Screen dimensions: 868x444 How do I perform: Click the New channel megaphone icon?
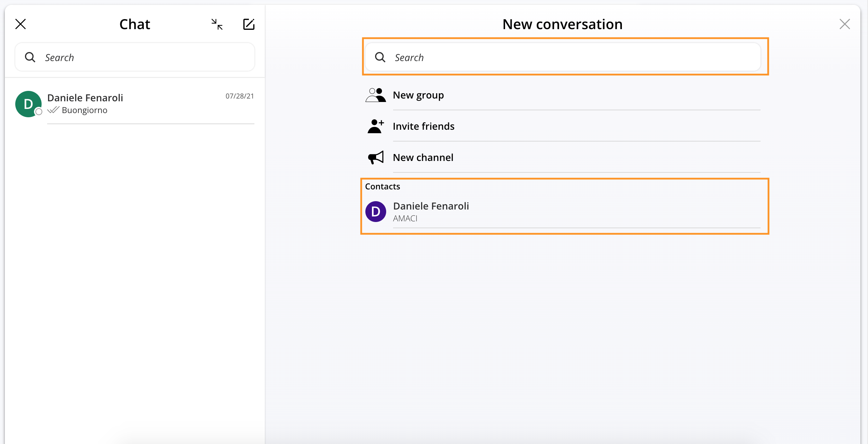tap(376, 157)
